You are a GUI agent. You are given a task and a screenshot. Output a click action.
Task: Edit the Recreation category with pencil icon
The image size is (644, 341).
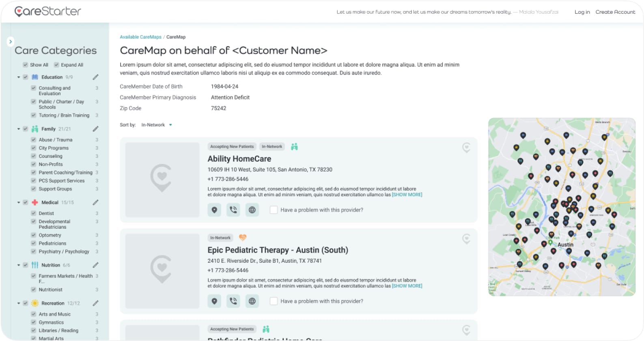click(95, 303)
